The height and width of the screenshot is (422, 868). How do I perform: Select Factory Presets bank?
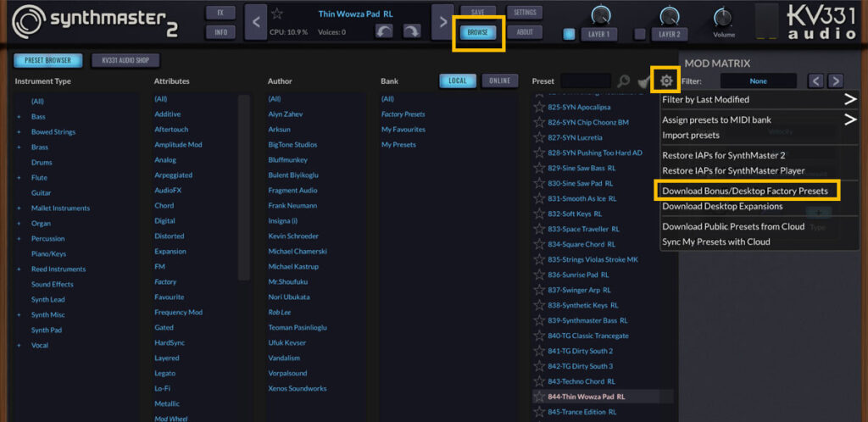tap(403, 114)
